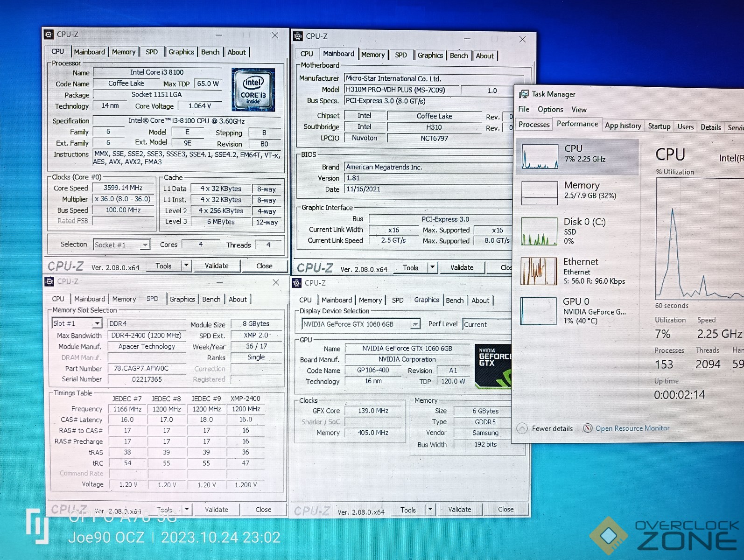Select the Ethernet performance entry
This screenshot has height=560, width=744.
(577, 271)
